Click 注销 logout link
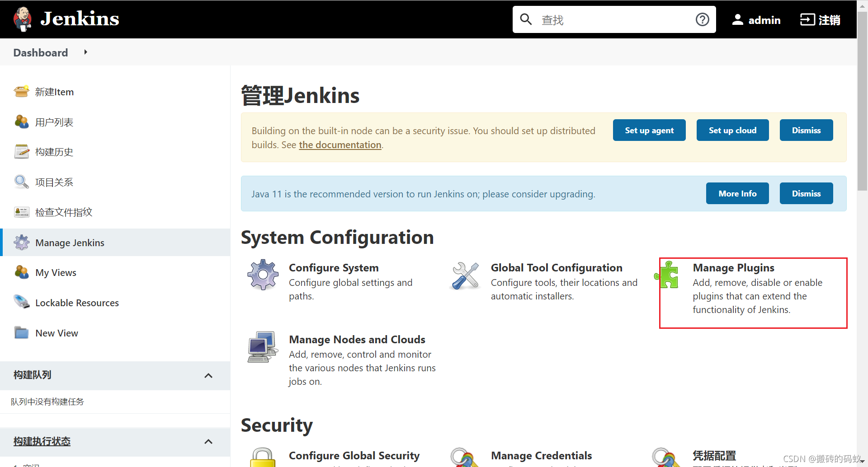Screen dimensions: 868x467 (829, 20)
